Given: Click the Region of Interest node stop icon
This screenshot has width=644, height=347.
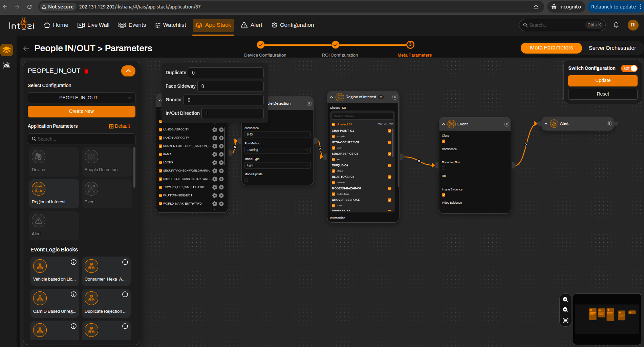Looking at the screenshot, I should [394, 97].
